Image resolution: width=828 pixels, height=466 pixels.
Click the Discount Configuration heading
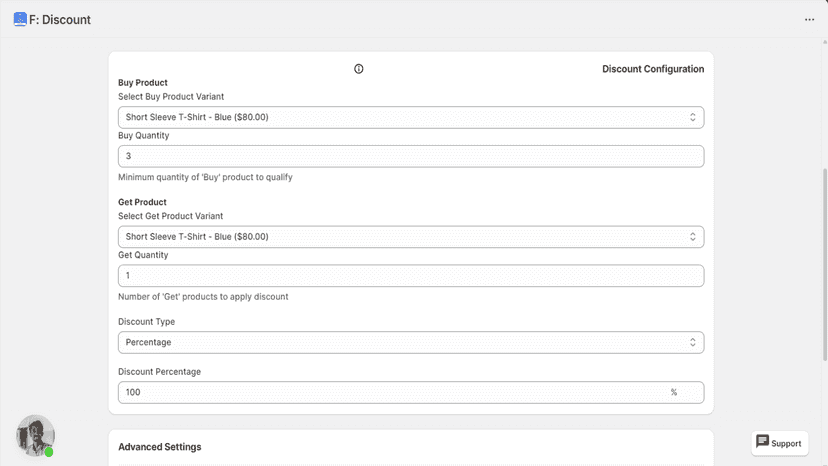[x=653, y=69]
